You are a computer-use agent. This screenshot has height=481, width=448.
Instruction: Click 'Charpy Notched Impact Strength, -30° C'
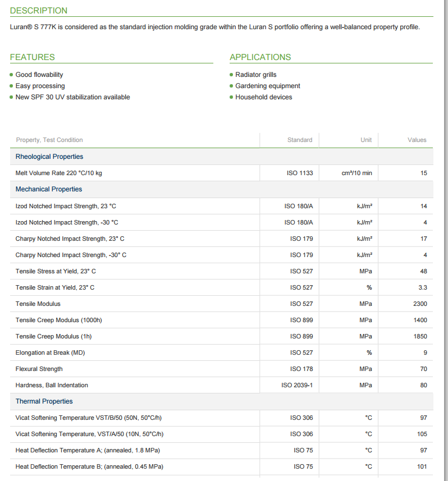point(71,255)
